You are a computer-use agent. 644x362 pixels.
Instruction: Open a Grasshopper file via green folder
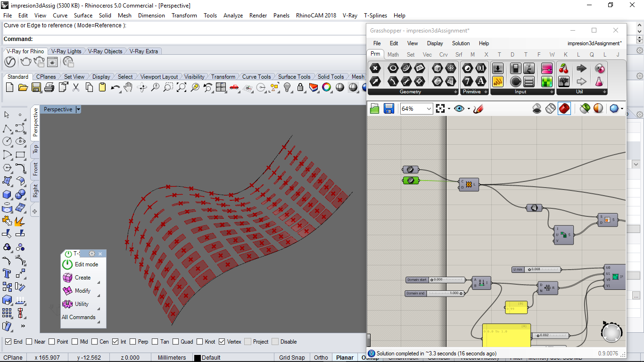click(x=375, y=109)
